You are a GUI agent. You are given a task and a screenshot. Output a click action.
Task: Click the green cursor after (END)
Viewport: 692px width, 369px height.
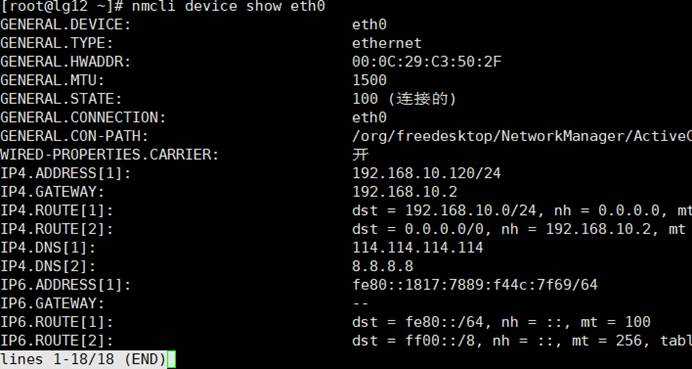(171, 359)
